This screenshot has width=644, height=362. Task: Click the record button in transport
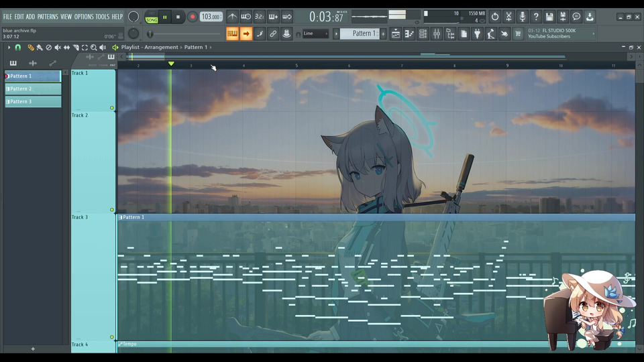[193, 17]
